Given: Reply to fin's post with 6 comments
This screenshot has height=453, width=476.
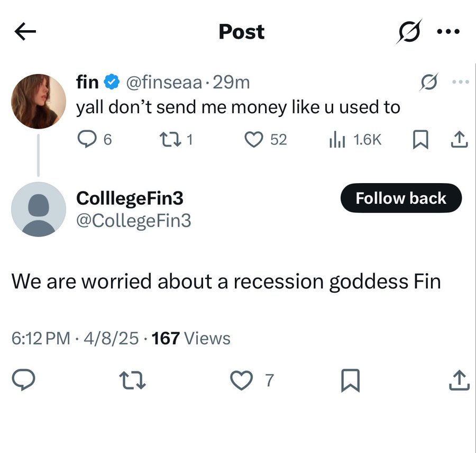Looking at the screenshot, I should pyautogui.click(x=95, y=140).
